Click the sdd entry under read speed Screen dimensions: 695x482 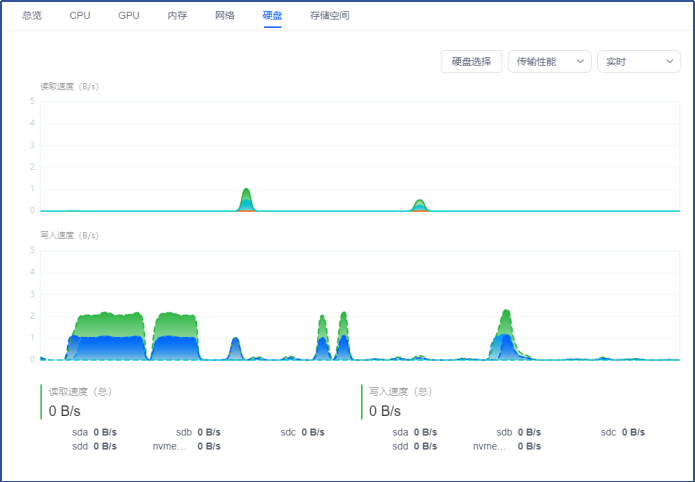(x=94, y=446)
